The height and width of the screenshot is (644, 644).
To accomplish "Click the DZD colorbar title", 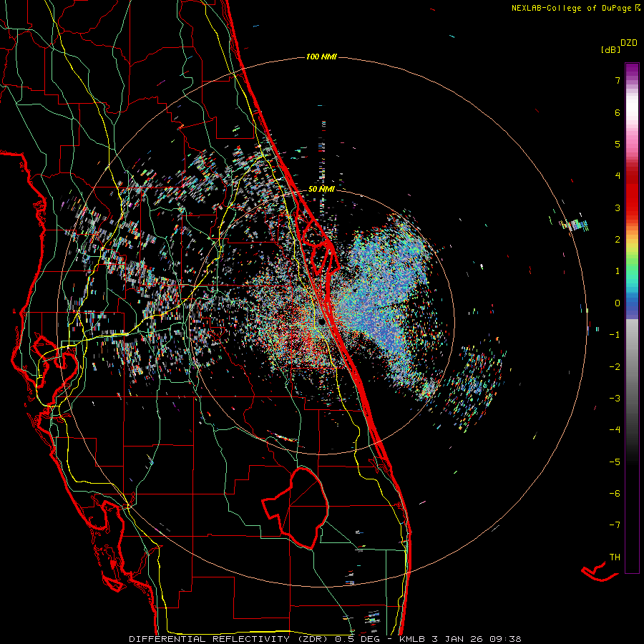I will pos(629,43).
